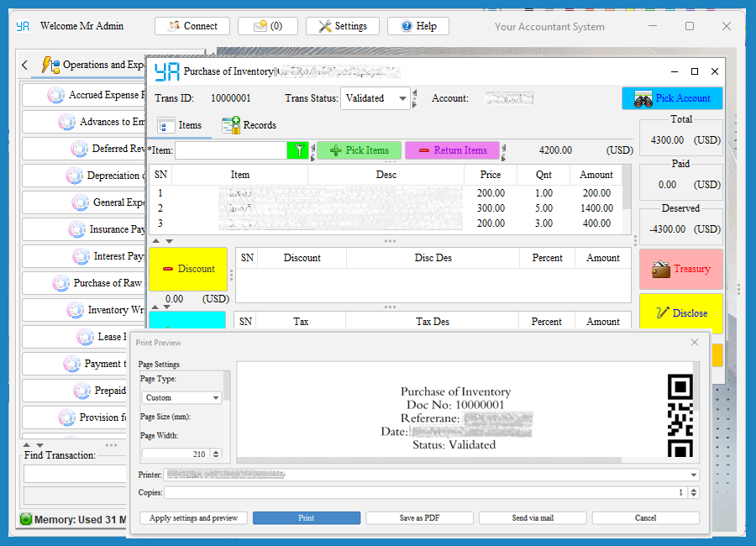
Task: Click the Insurance Payment entry icon
Action: [x=76, y=229]
